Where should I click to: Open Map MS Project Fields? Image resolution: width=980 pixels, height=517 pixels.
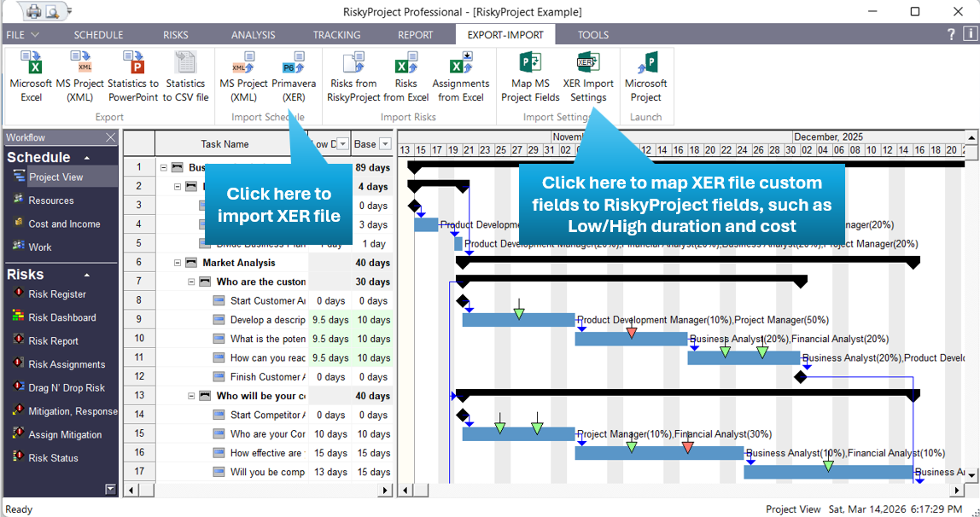point(530,77)
